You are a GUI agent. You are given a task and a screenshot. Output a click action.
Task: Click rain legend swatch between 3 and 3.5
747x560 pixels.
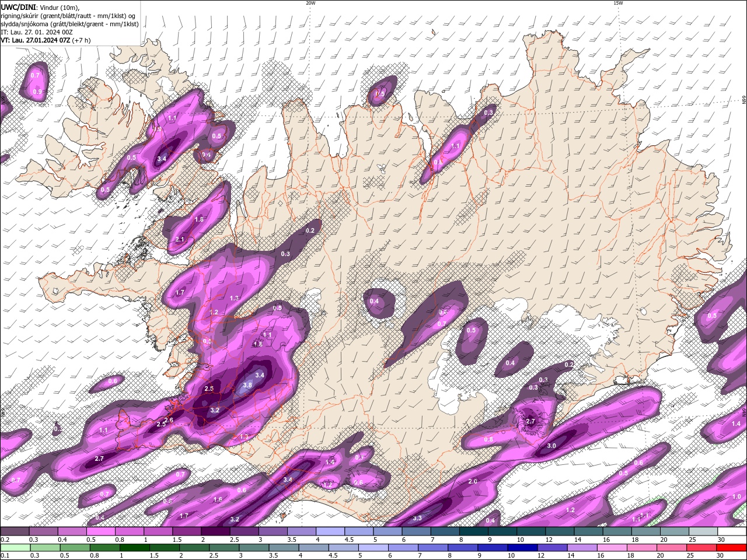point(253,548)
